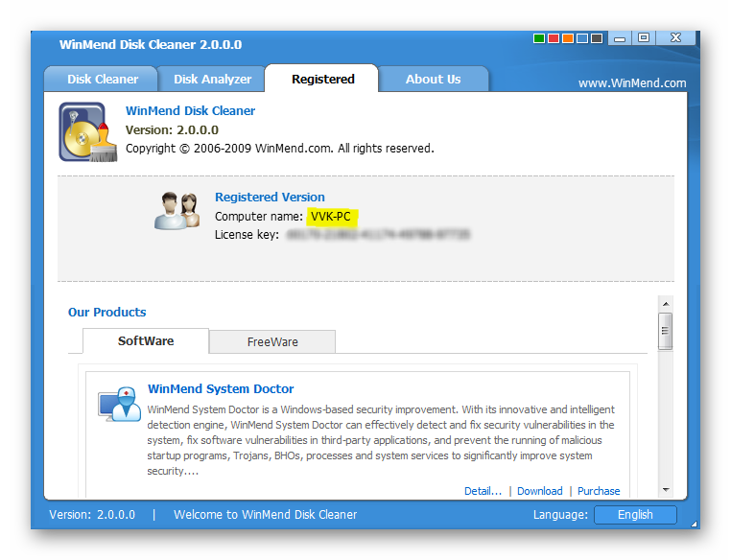731x560 pixels.
Task: Click the Download link for System Doctor
Action: click(540, 491)
